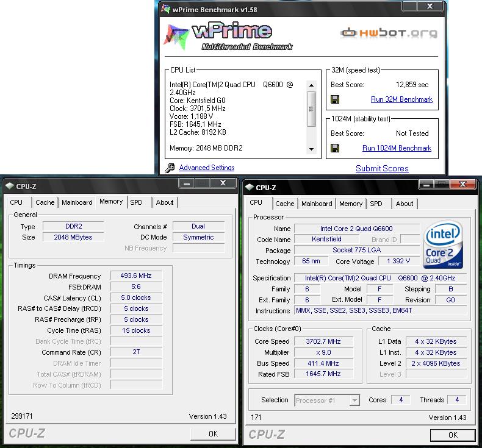The width and height of the screenshot is (482, 448).
Task: Run the 1024M Benchmark
Action: click(x=397, y=148)
